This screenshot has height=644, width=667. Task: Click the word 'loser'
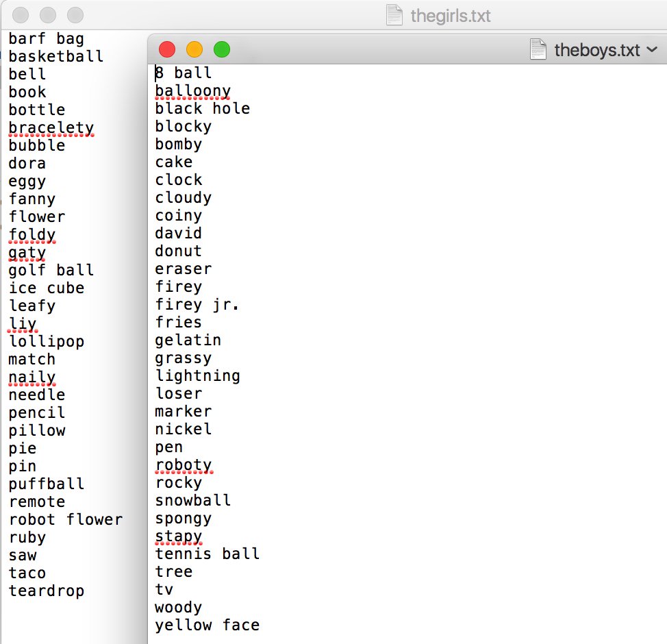pos(179,393)
